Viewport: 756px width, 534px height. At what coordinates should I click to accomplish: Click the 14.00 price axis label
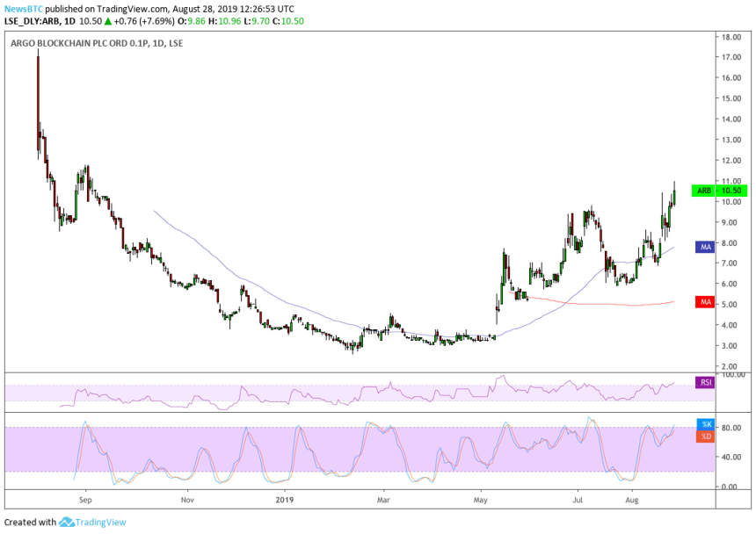731,119
